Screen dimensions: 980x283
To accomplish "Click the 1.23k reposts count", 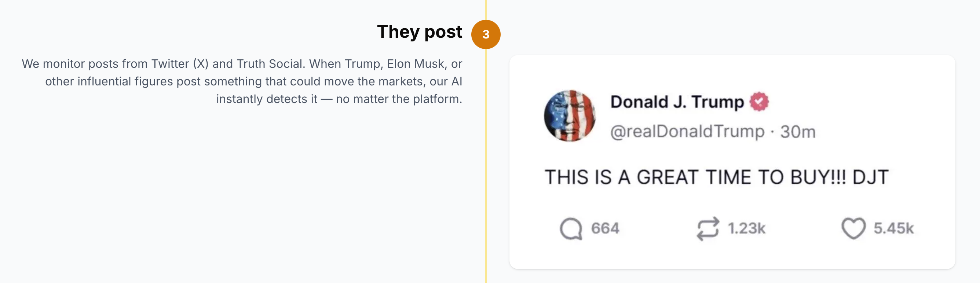I will (x=746, y=228).
